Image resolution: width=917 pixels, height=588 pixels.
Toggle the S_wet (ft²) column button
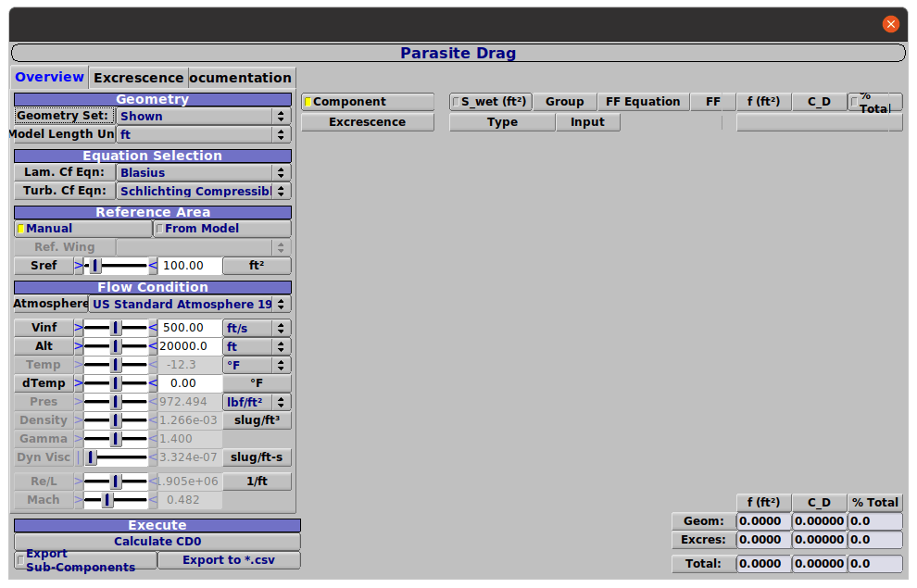pyautogui.click(x=491, y=102)
